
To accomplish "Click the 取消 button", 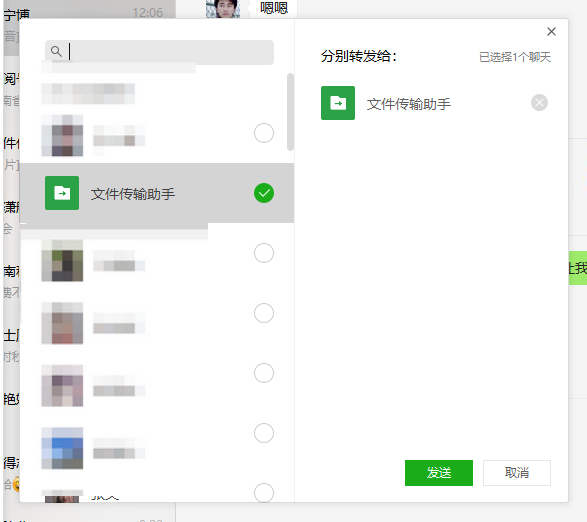I will coord(517,473).
